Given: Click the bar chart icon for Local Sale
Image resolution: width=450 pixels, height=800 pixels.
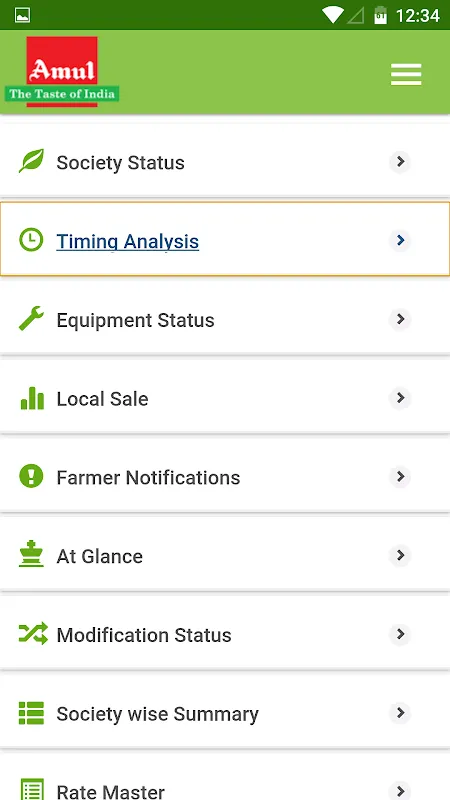Looking at the screenshot, I should pyautogui.click(x=32, y=398).
